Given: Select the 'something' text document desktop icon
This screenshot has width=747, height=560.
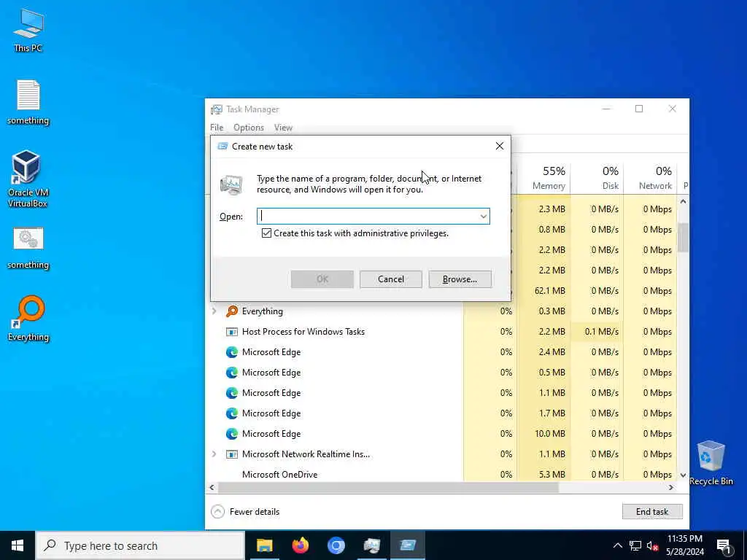Looking at the screenshot, I should (28, 102).
